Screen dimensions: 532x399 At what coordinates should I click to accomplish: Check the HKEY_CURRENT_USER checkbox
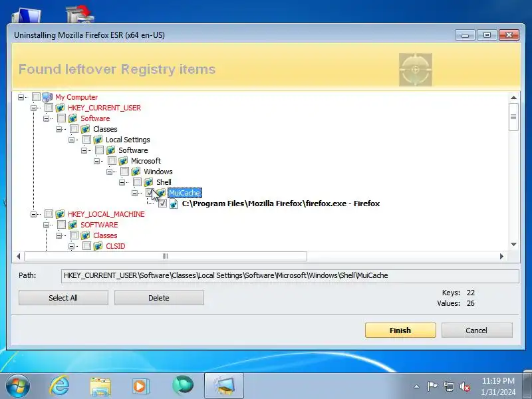tap(49, 108)
